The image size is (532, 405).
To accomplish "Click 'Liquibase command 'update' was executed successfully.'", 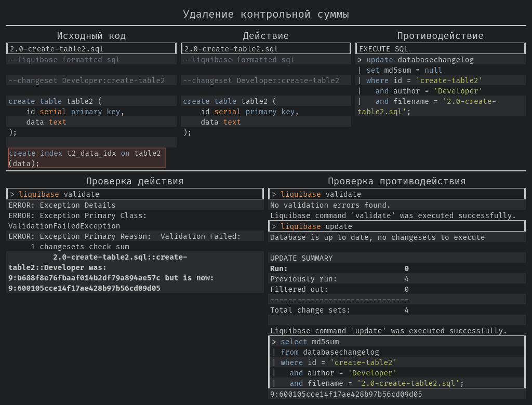I will pyautogui.click(x=389, y=331).
